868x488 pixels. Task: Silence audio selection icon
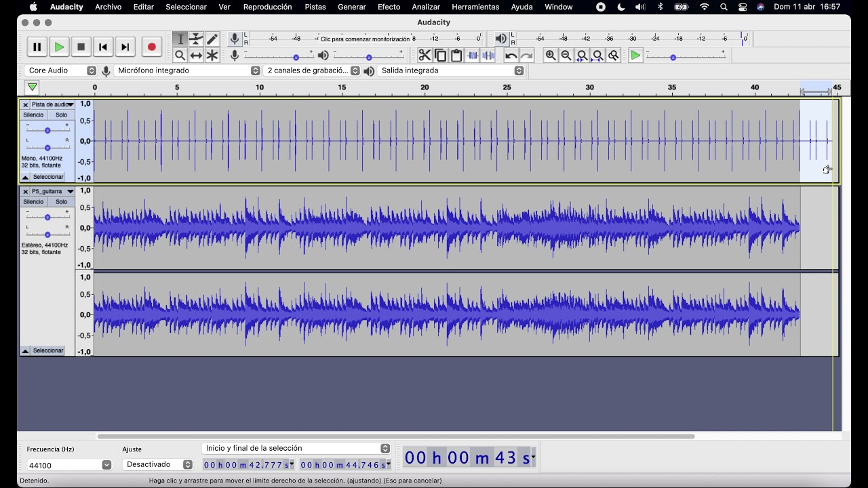488,56
